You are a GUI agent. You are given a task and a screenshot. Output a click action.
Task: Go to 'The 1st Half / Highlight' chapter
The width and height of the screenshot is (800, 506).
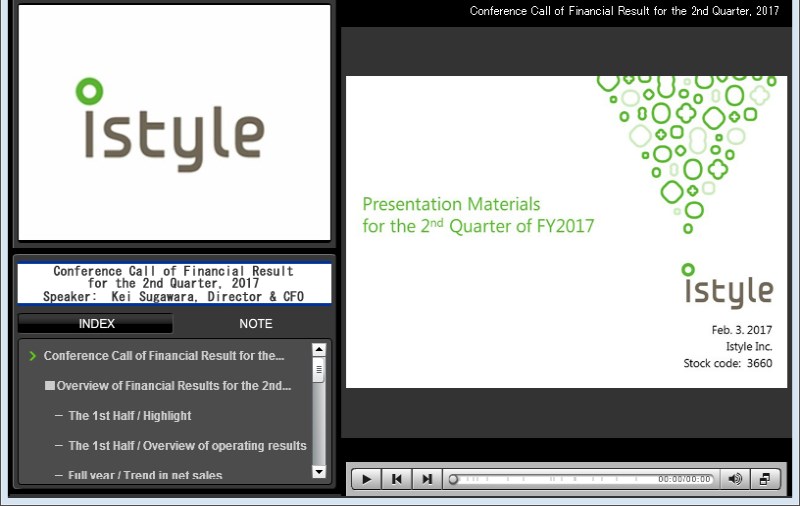point(130,416)
